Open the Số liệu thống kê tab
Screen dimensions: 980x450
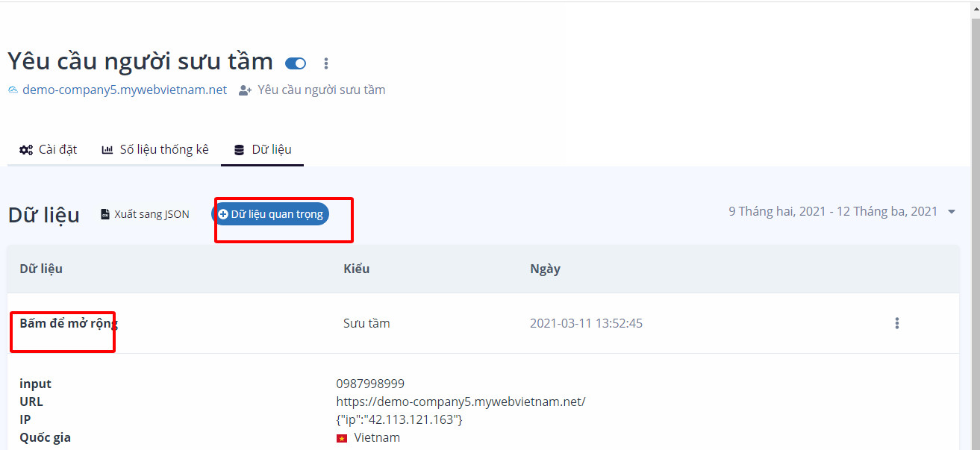coord(155,149)
